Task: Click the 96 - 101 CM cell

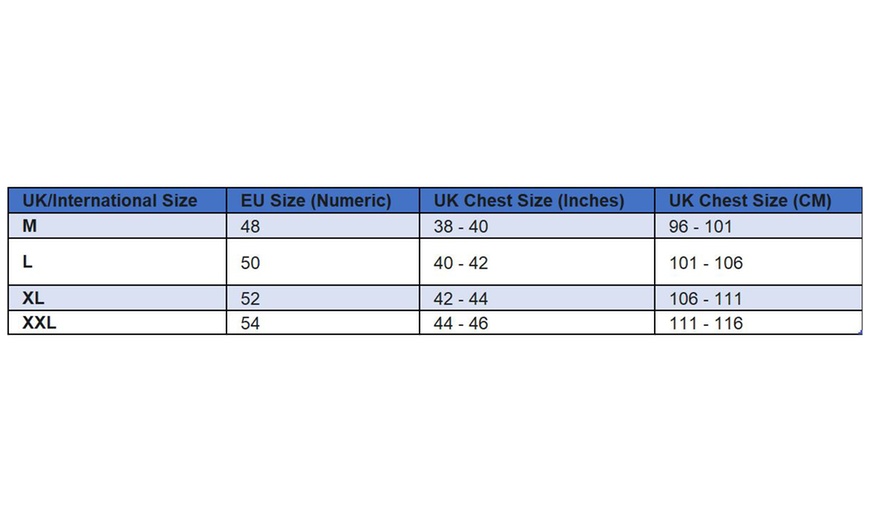Action: [x=701, y=227]
